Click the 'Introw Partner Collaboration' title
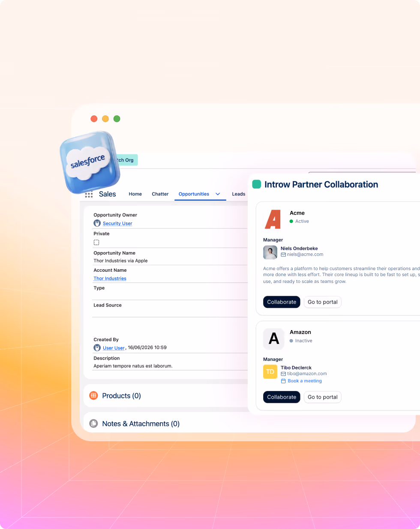This screenshot has height=529, width=420. (x=321, y=184)
